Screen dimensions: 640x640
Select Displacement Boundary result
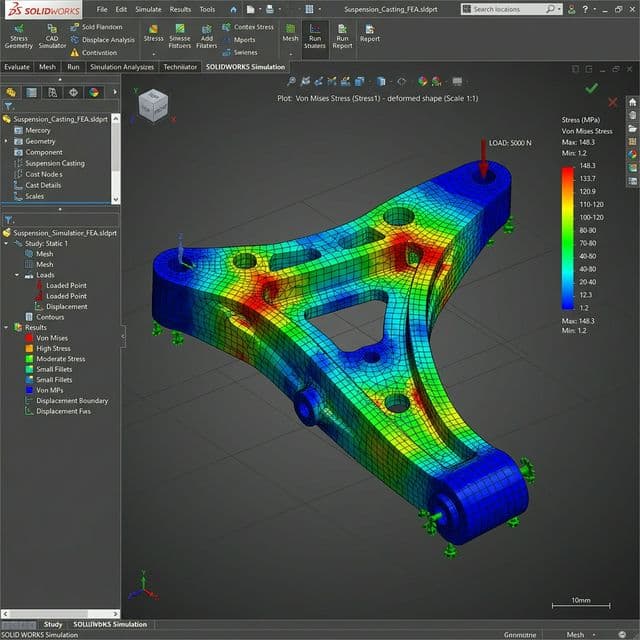pyautogui.click(x=72, y=401)
